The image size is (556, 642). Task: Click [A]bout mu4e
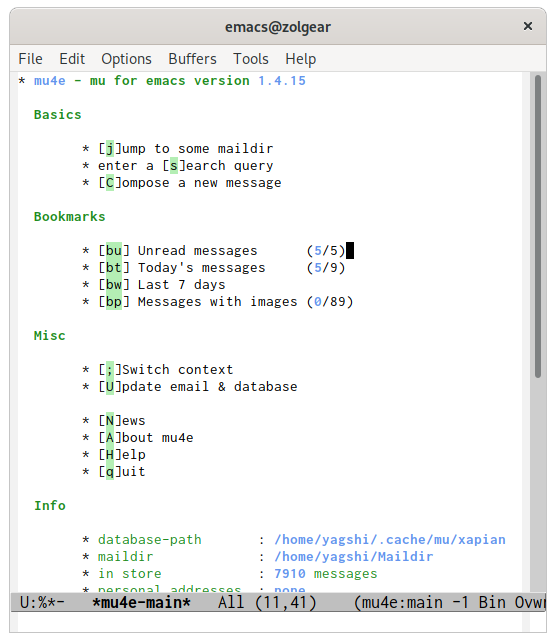click(x=146, y=438)
